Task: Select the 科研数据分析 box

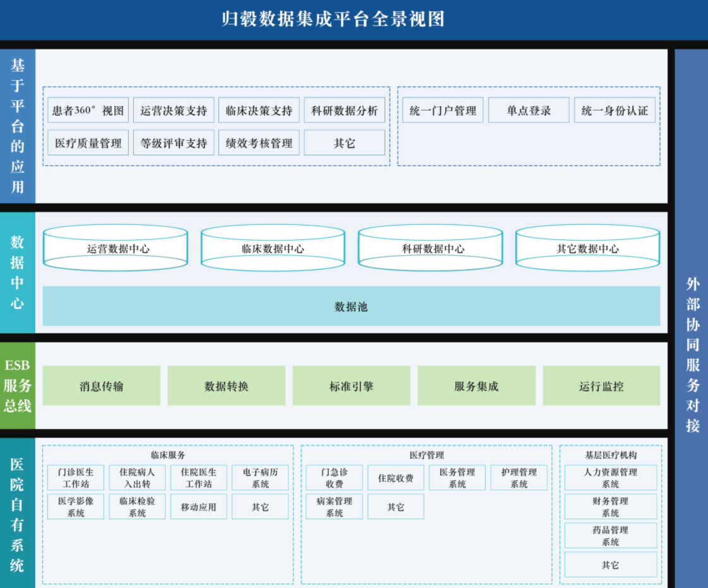Action: [344, 110]
